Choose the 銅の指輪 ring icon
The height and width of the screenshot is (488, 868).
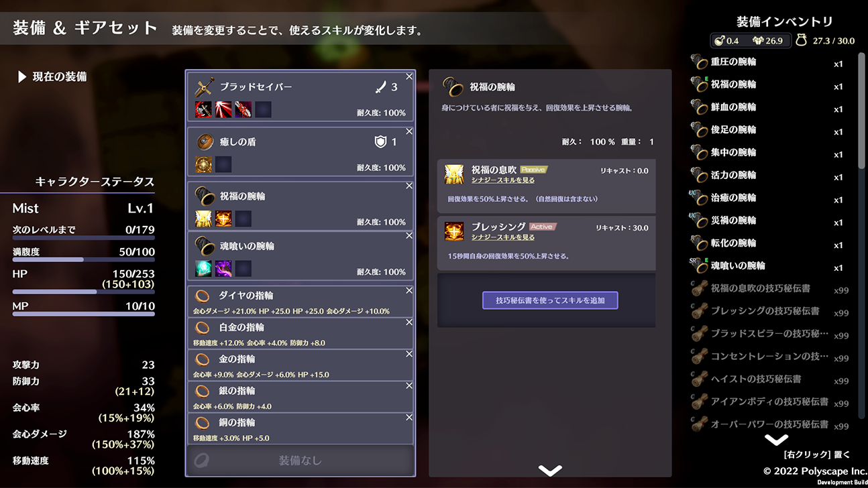pos(202,423)
